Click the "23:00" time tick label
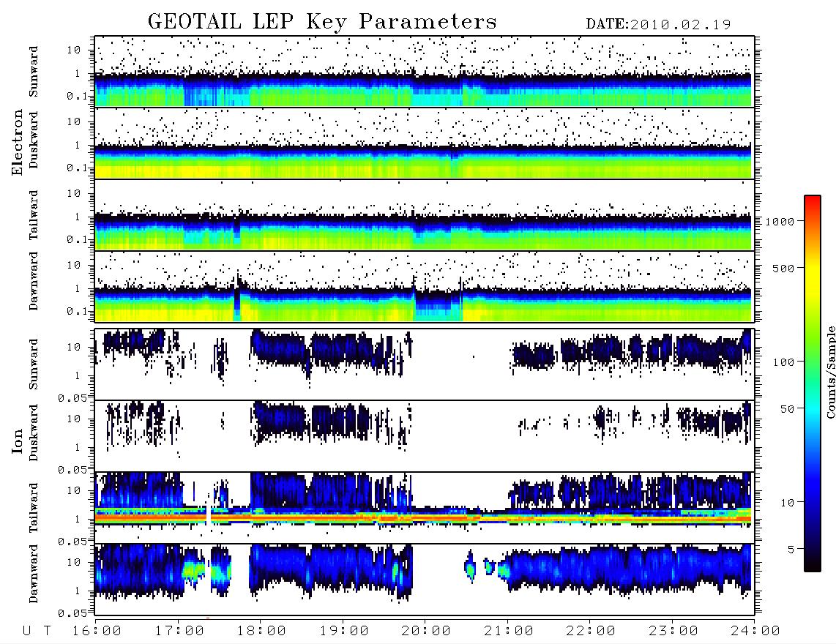836x644 pixels. 673,631
